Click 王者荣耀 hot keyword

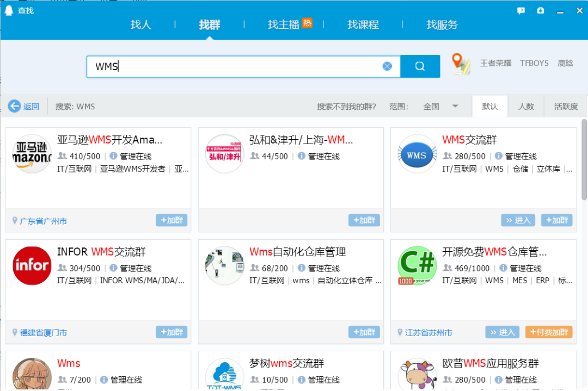[x=496, y=63]
